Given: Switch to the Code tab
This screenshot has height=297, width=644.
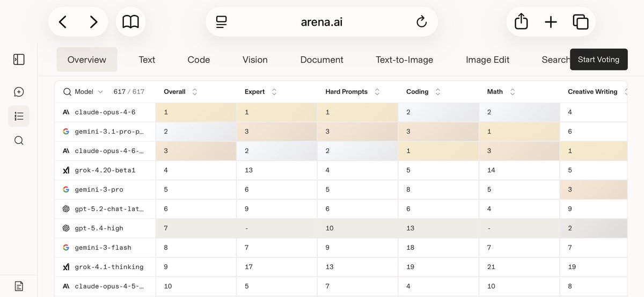Looking at the screenshot, I should [x=199, y=60].
